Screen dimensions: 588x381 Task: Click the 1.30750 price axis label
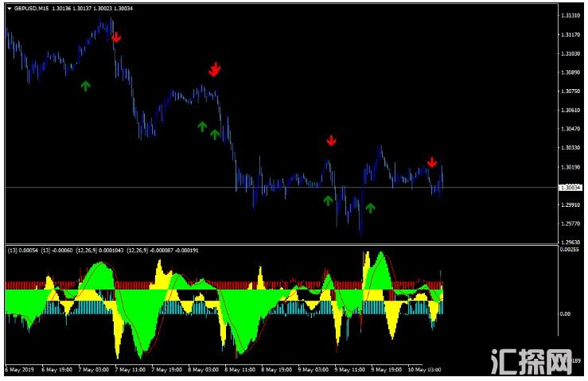coord(570,91)
